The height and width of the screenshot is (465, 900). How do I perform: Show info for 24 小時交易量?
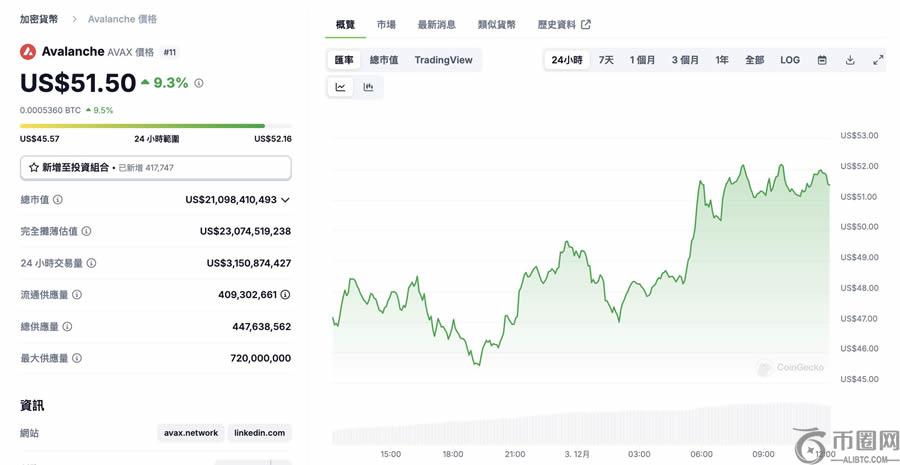click(x=91, y=263)
